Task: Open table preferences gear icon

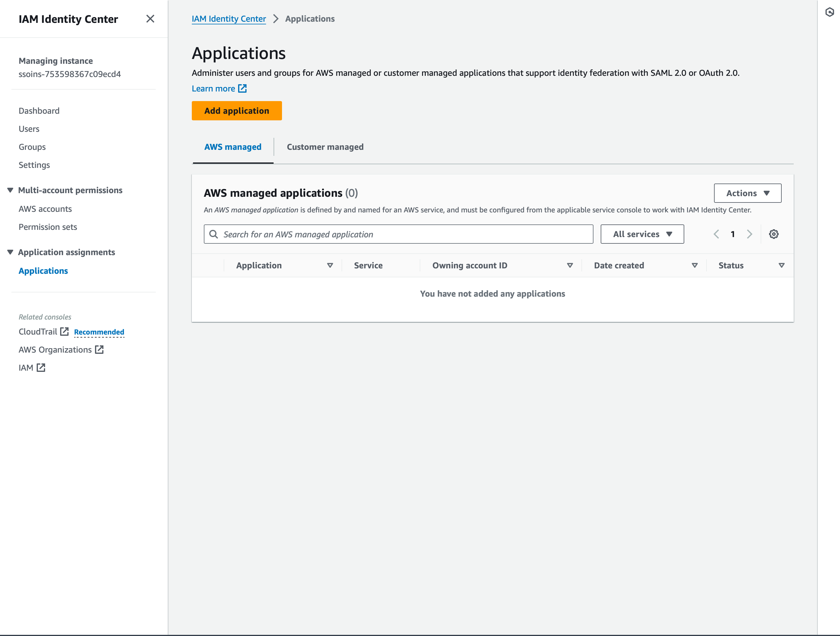Action: coord(774,234)
